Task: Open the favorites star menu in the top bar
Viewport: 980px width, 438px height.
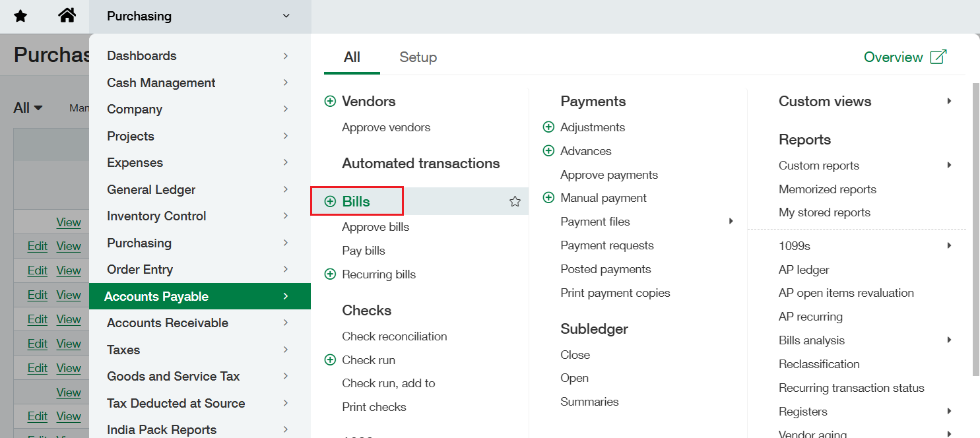Action: click(x=20, y=16)
